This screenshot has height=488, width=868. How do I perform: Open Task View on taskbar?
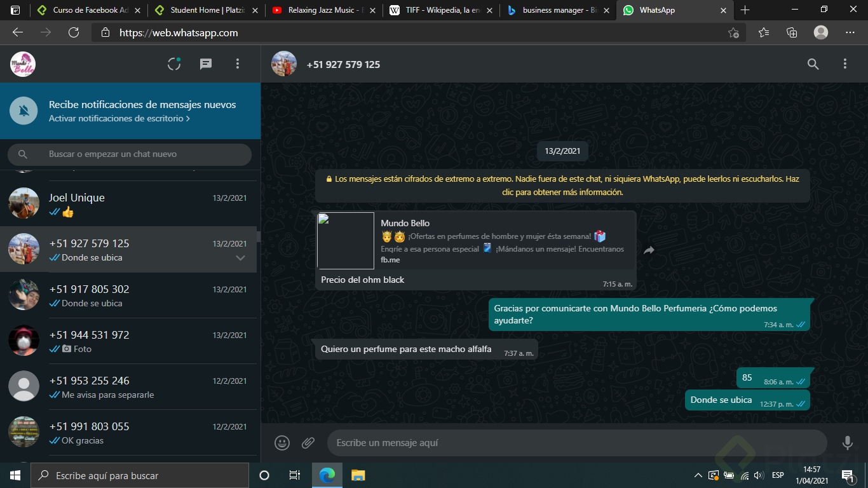295,475
